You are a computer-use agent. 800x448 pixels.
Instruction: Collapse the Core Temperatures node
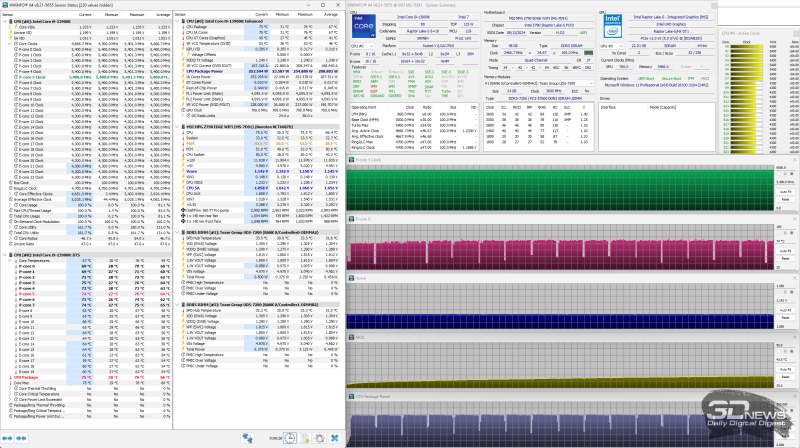[10, 261]
